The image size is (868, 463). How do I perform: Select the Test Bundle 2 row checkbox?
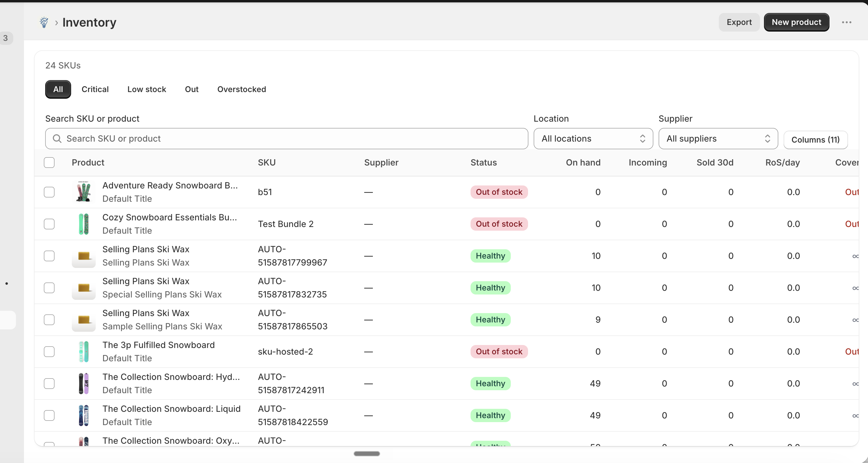coord(49,224)
